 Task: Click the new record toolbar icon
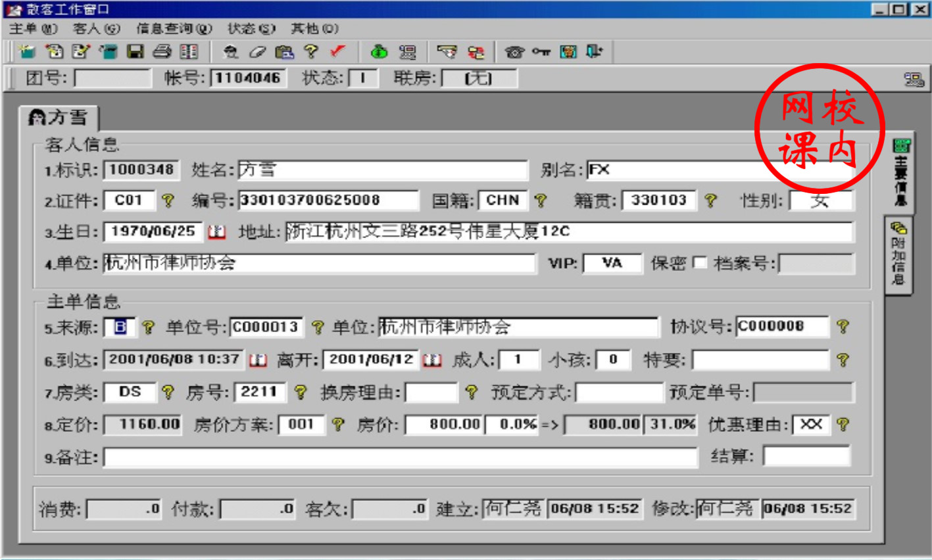(27, 51)
